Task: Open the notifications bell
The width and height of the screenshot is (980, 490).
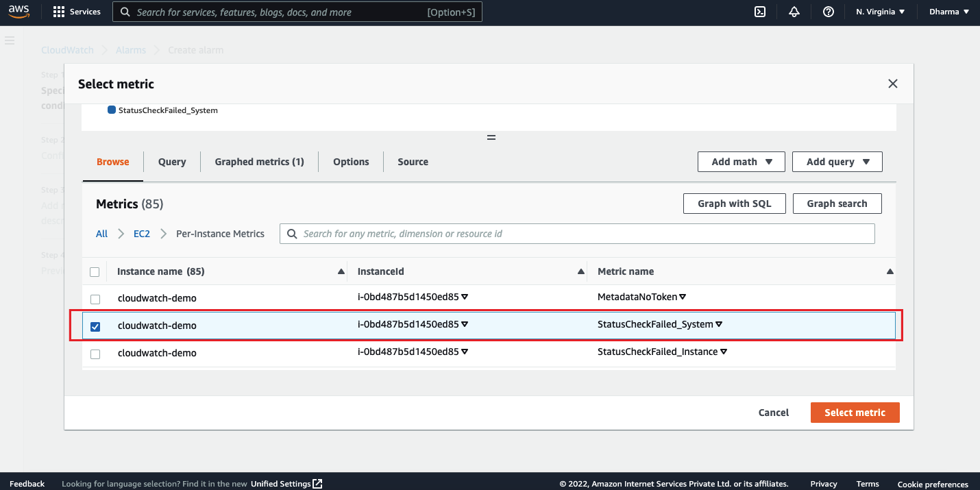Action: click(794, 12)
